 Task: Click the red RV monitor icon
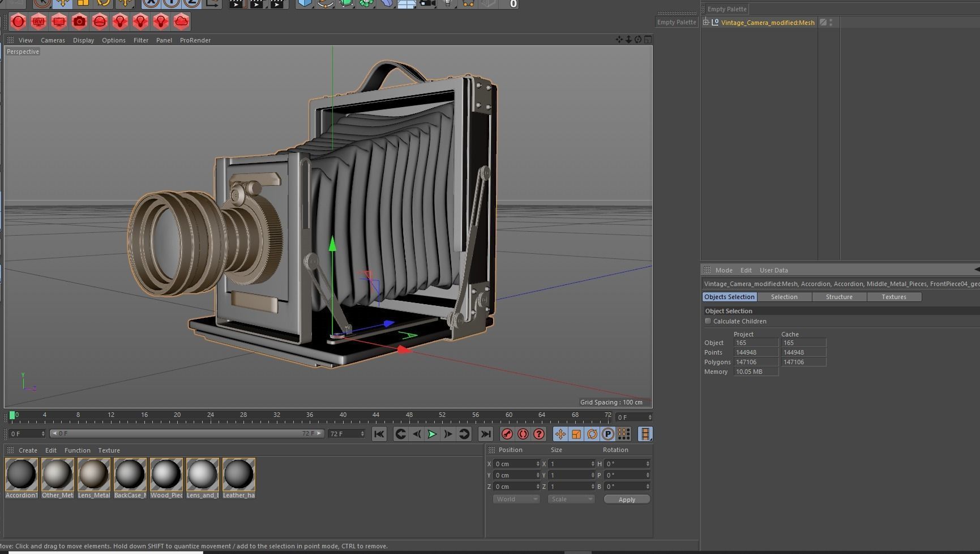[x=38, y=22]
